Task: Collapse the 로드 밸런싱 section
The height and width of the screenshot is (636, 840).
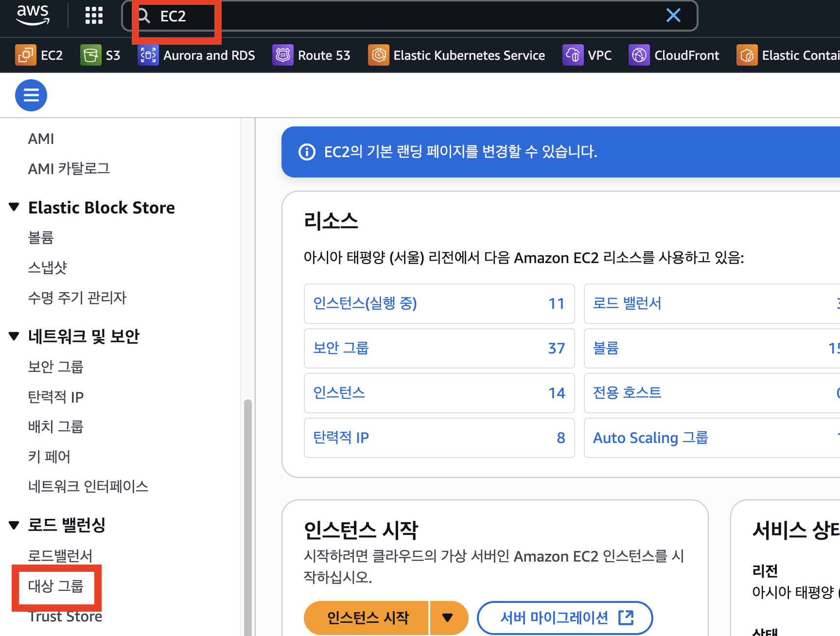Action: click(x=14, y=525)
